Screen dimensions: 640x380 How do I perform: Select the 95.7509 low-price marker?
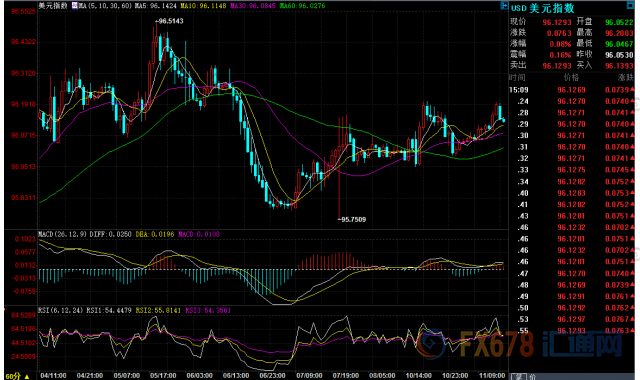(x=352, y=220)
